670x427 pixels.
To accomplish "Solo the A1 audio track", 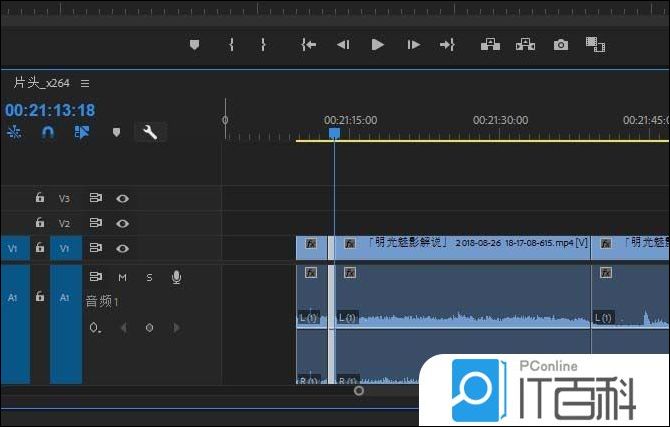I will pos(149,277).
